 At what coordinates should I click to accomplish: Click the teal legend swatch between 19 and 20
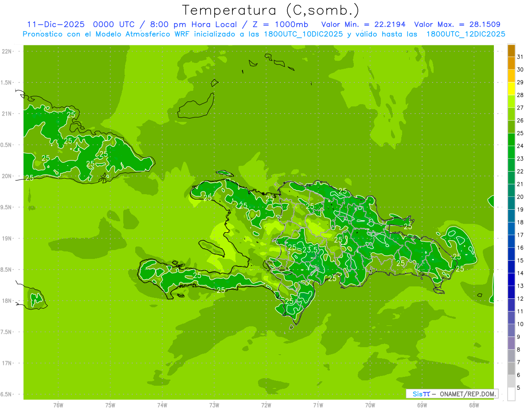point(511,204)
